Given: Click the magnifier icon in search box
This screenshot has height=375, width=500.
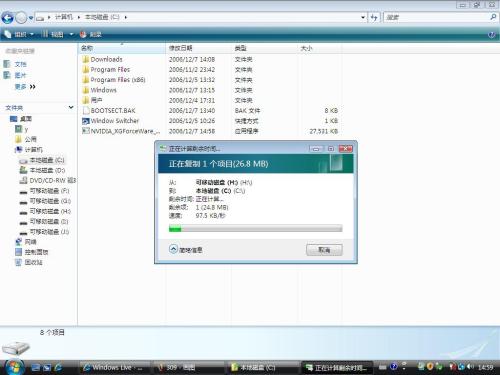Looking at the screenshot, I should click(493, 17).
